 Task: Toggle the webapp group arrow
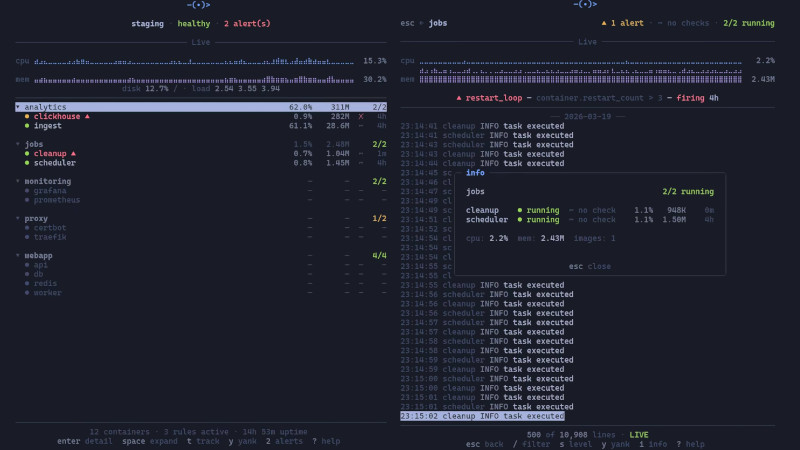[x=18, y=255]
